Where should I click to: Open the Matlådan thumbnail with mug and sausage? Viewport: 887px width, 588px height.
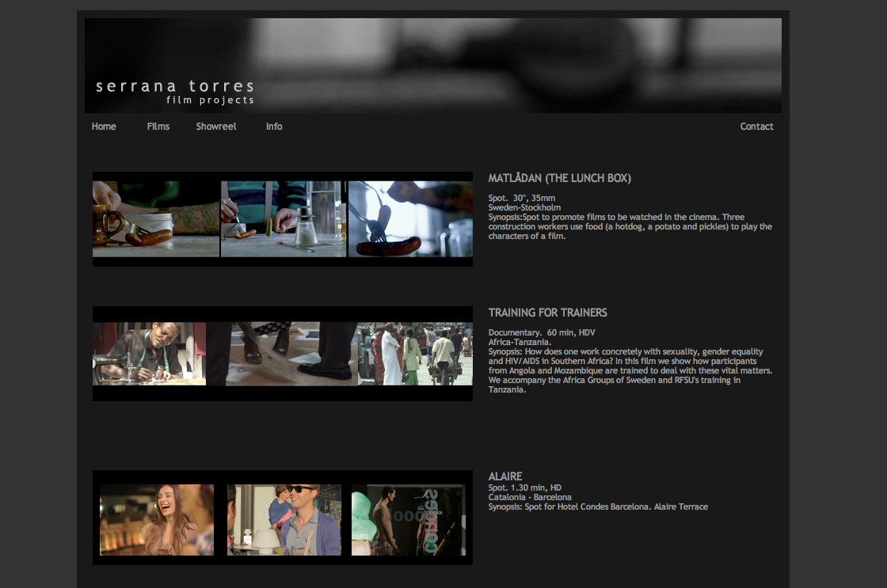point(155,218)
